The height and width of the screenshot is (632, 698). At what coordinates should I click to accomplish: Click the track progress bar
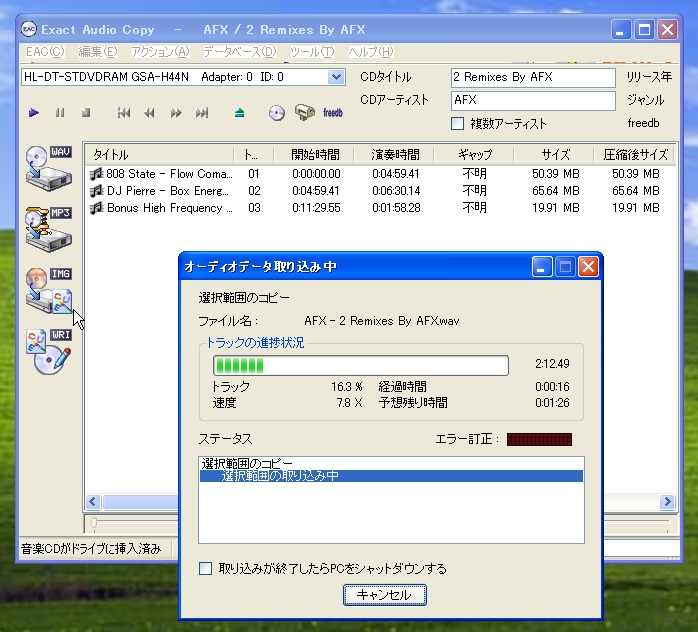click(x=361, y=365)
